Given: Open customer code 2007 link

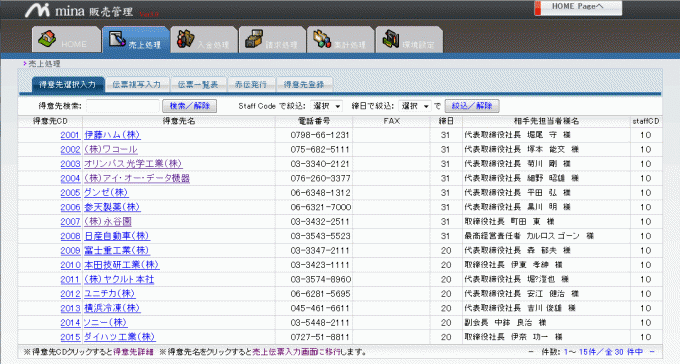Looking at the screenshot, I should (x=70, y=222).
